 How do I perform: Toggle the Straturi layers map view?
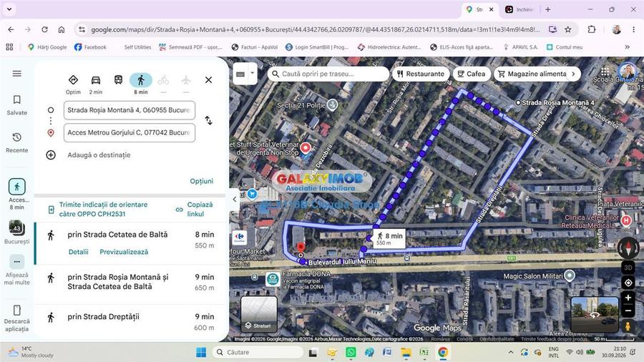tap(259, 314)
